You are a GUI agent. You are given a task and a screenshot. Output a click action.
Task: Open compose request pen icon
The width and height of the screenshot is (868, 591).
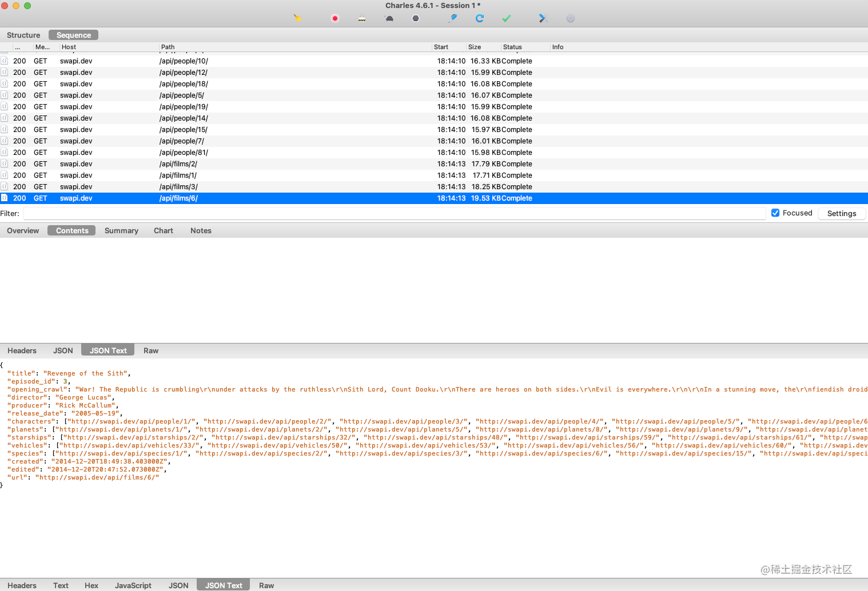453,18
